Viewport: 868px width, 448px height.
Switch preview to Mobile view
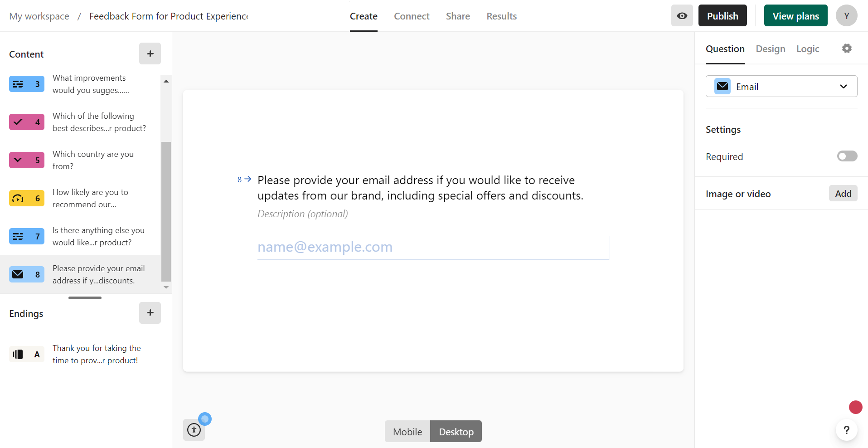tap(407, 432)
